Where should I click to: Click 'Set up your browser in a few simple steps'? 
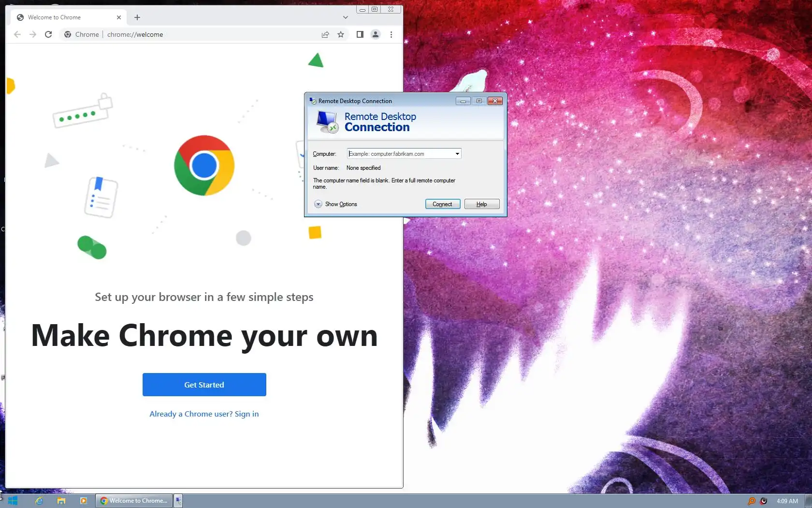click(x=204, y=297)
